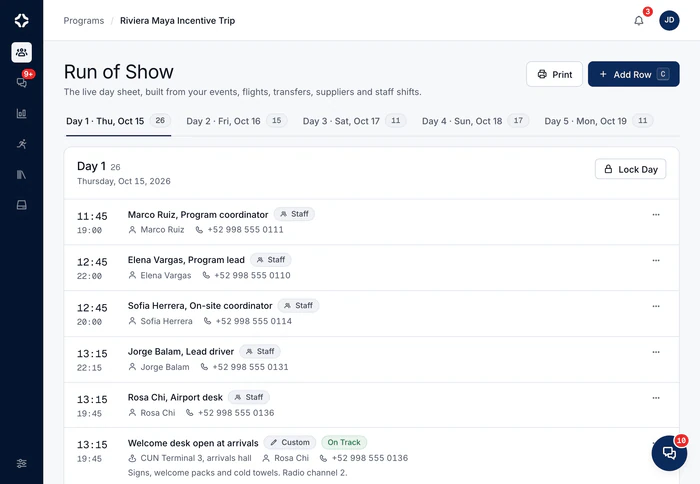Viewport: 700px width, 484px height.
Task: Click the 22:15 end time of Jorge Balam
Action: tap(89, 368)
